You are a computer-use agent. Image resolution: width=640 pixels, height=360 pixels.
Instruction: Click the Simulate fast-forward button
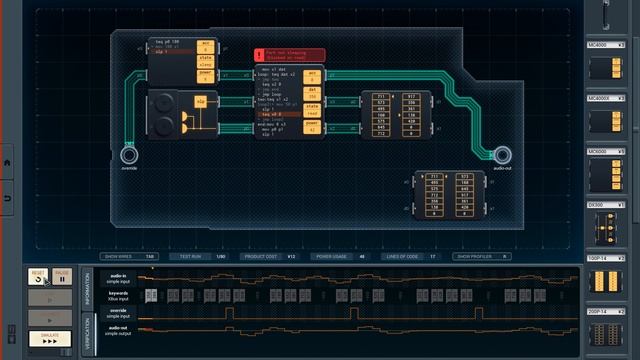(50, 339)
